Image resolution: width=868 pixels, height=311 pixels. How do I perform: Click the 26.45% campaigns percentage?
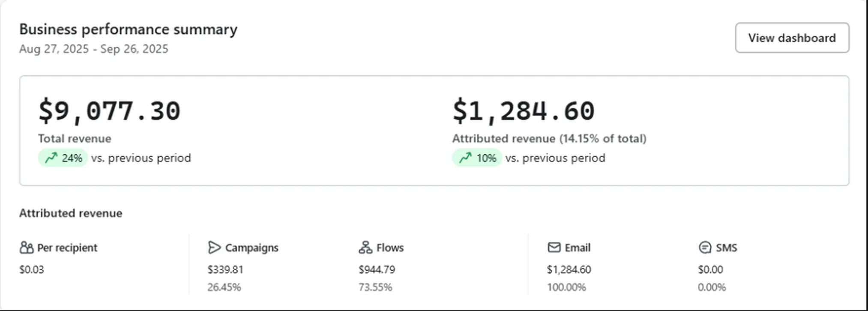(x=224, y=287)
